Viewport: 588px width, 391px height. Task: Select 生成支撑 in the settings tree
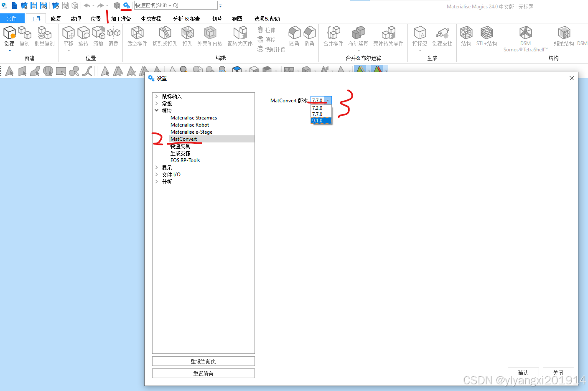click(180, 153)
